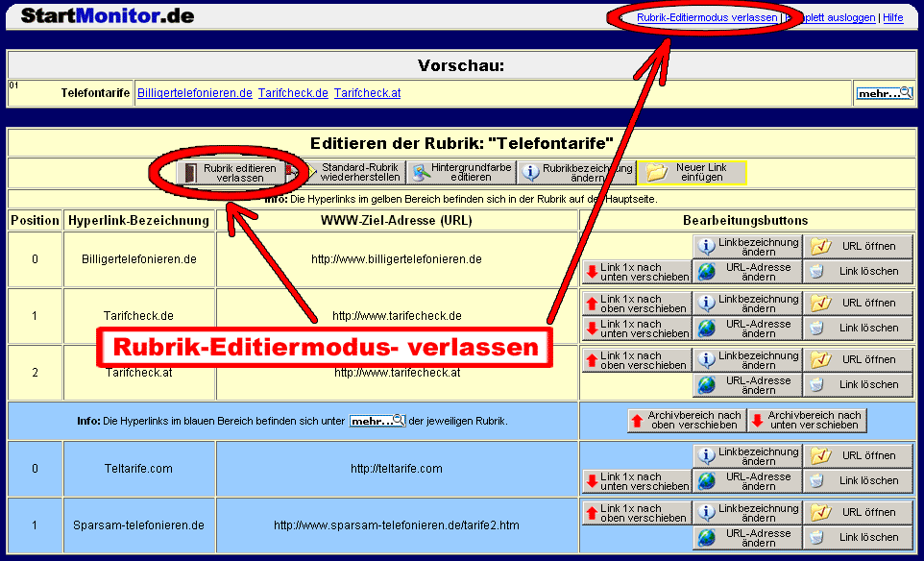This screenshot has width=924, height=561.
Task: Open URL for Billigertelefonieren.de row
Action: pos(858,247)
